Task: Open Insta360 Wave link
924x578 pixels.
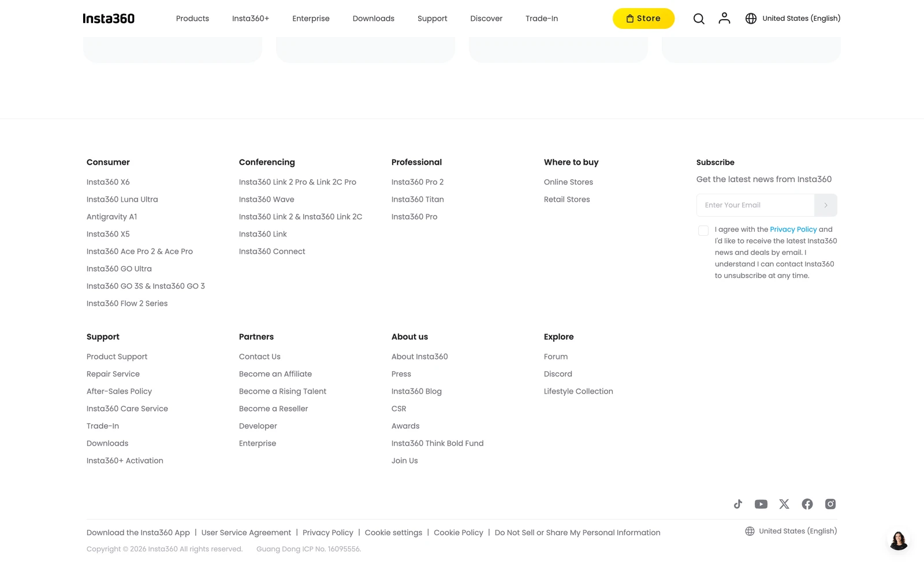Action: (x=267, y=199)
